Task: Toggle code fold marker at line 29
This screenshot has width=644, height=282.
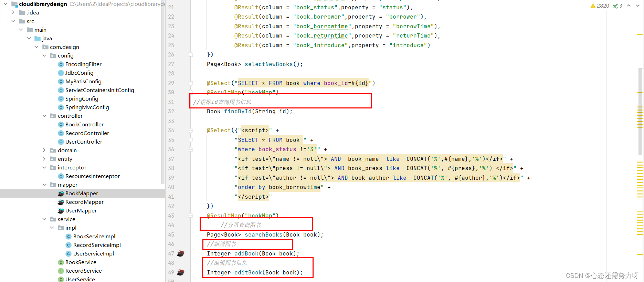Action: [x=190, y=83]
